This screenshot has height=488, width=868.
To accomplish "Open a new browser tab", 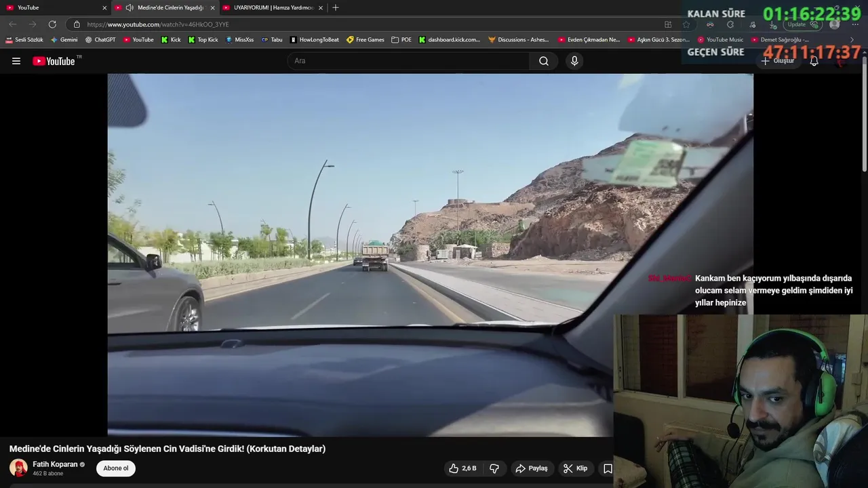I will [336, 7].
